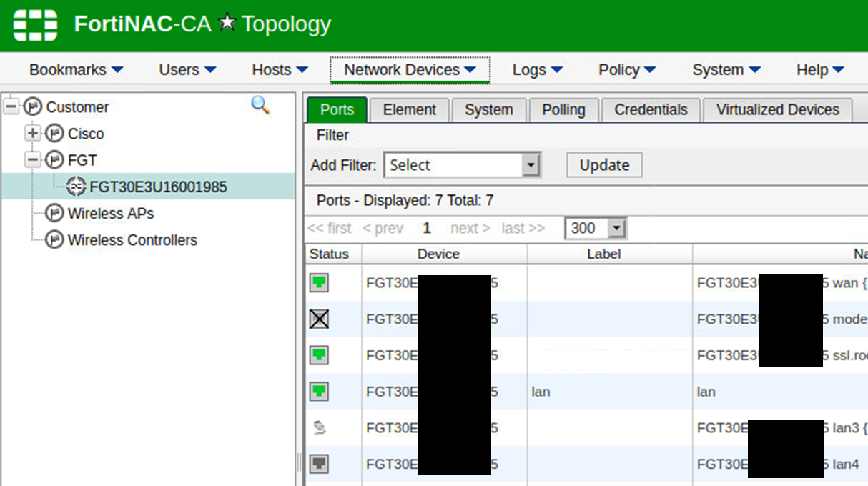The height and width of the screenshot is (486, 868).
Task: Switch to the Polling tab
Action: tap(563, 110)
